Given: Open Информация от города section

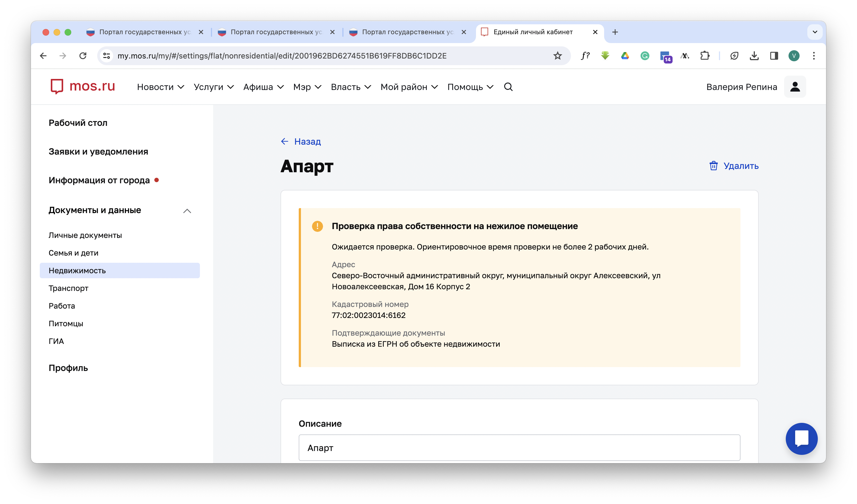Looking at the screenshot, I should 99,180.
